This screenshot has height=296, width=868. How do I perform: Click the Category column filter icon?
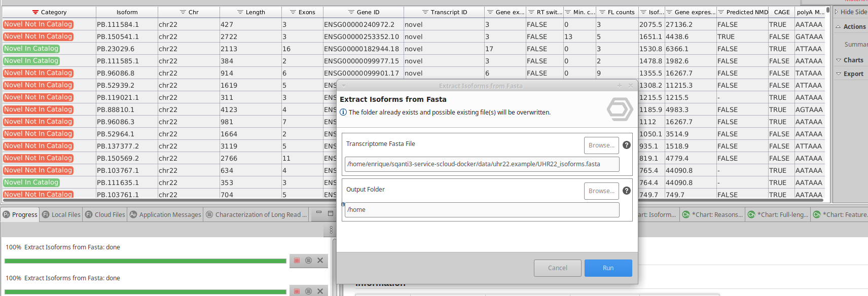[x=35, y=12]
